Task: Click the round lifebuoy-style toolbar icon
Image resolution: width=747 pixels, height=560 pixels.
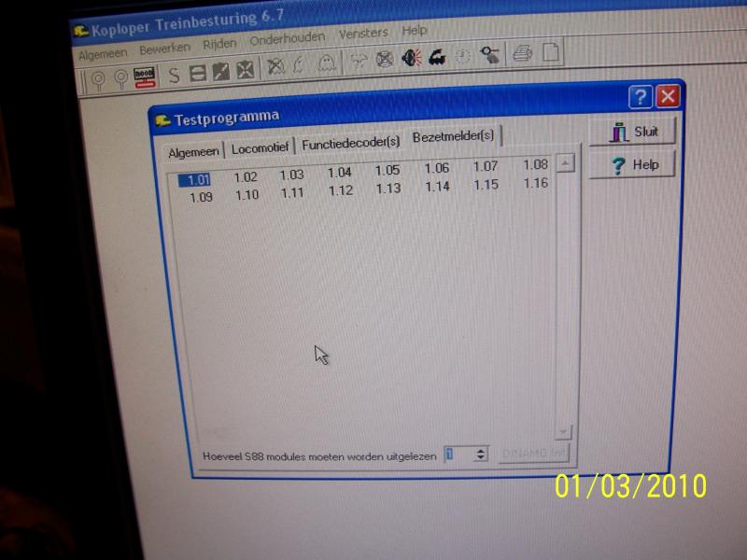Action: click(x=385, y=60)
